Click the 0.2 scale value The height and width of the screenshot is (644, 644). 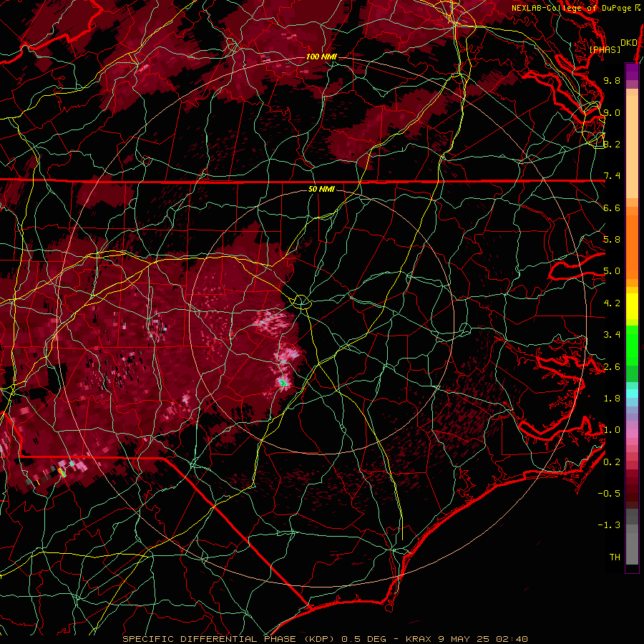tap(612, 462)
